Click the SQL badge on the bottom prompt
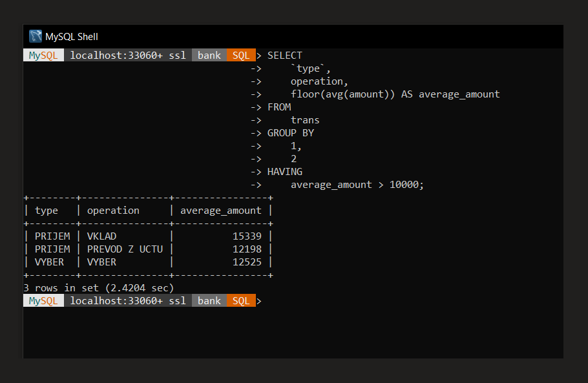 click(x=240, y=300)
